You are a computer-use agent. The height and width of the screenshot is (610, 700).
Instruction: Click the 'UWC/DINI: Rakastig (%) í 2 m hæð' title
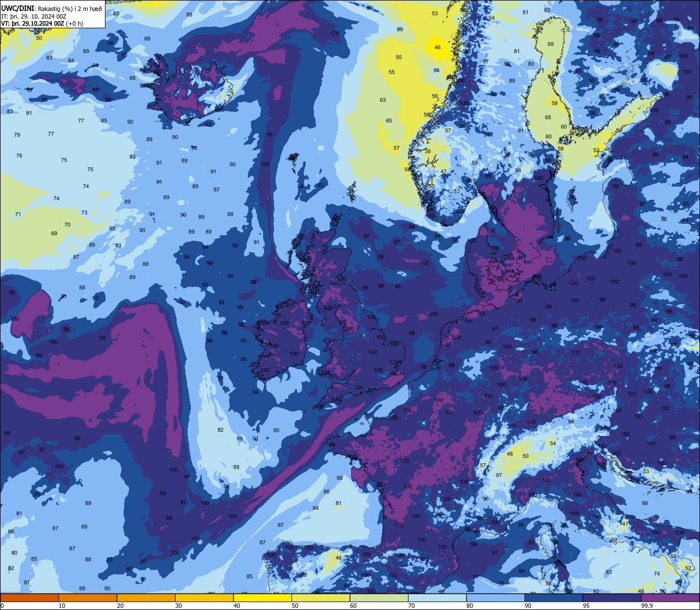click(51, 8)
